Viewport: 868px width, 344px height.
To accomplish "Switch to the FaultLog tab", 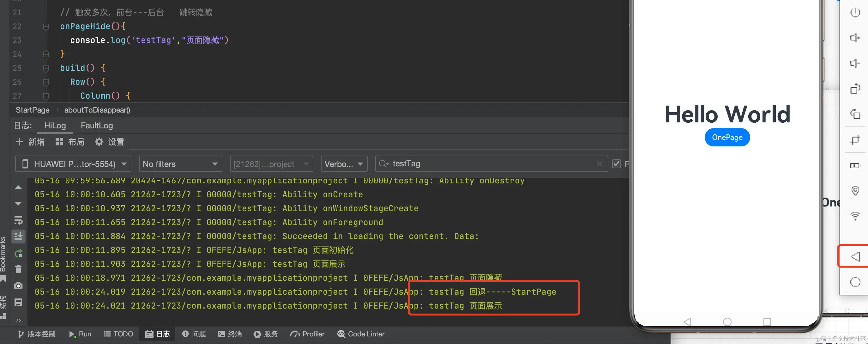I will coord(97,126).
